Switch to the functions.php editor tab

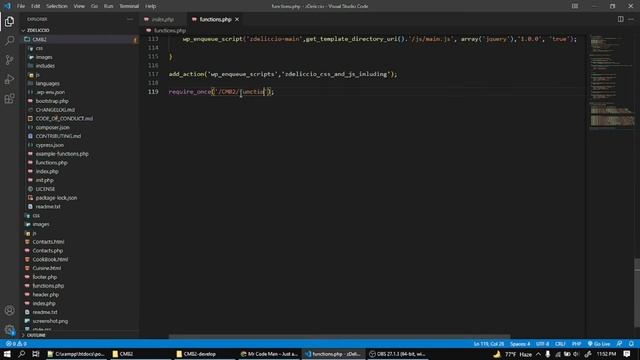coord(215,19)
